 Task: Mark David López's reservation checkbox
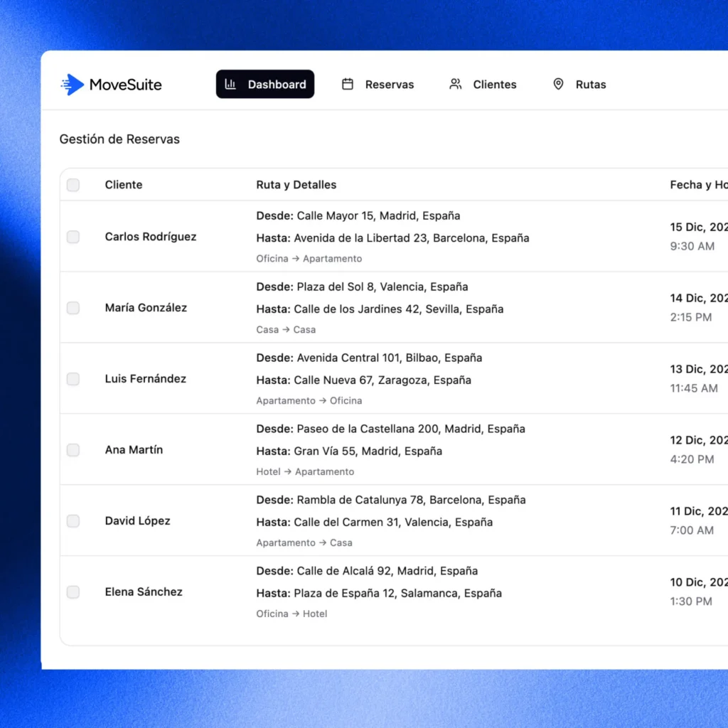[x=73, y=521]
